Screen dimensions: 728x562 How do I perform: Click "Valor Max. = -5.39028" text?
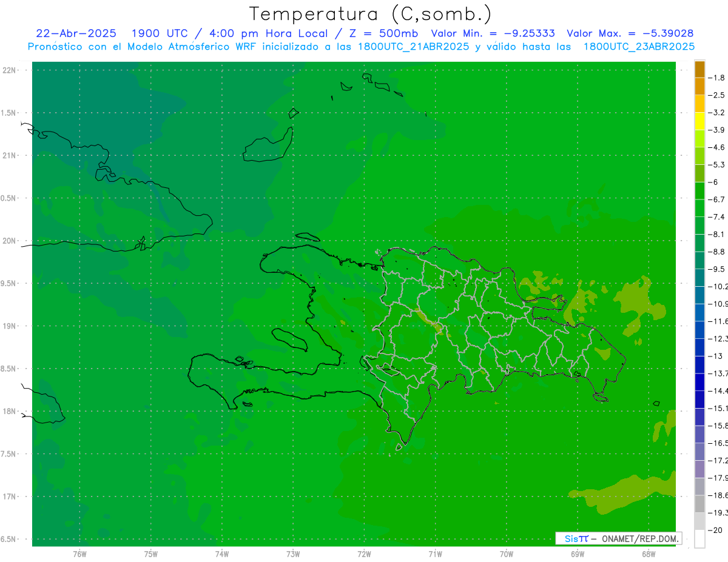pyautogui.click(x=630, y=33)
